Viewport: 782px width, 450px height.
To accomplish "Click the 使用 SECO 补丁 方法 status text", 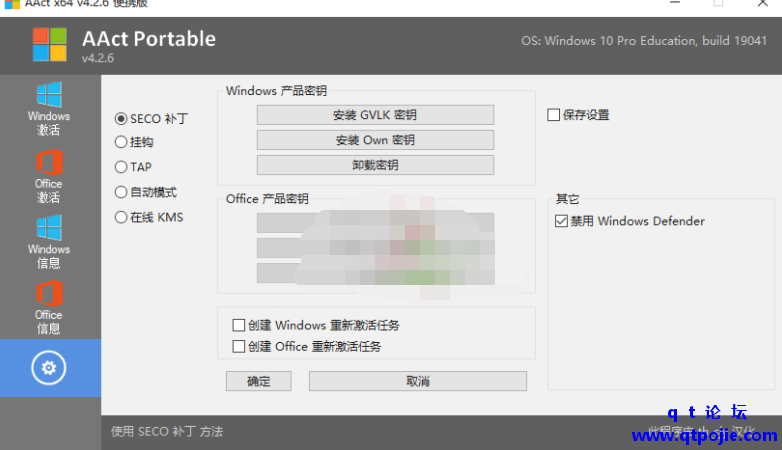I will point(167,432).
